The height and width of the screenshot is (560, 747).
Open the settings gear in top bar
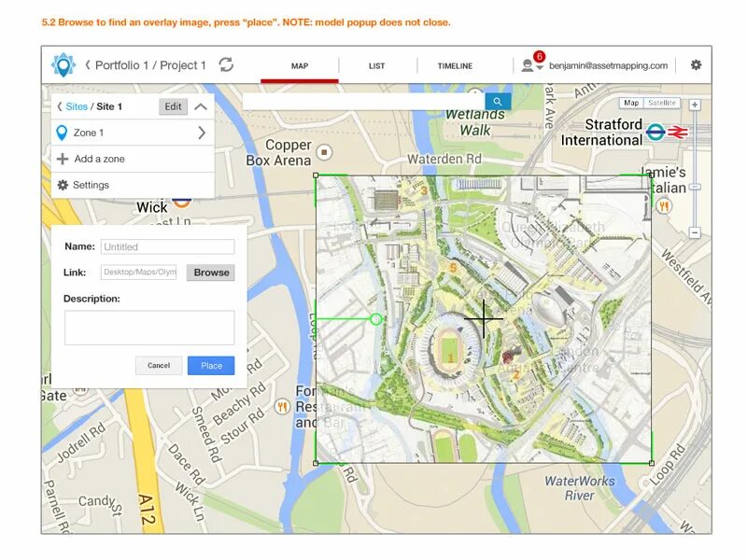696,64
